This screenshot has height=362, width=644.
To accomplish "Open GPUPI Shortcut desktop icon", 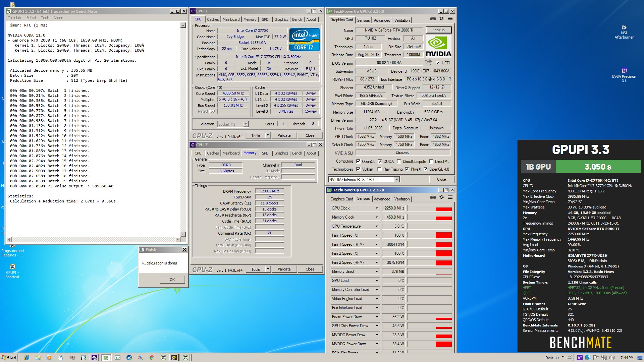I will coord(12,271).
